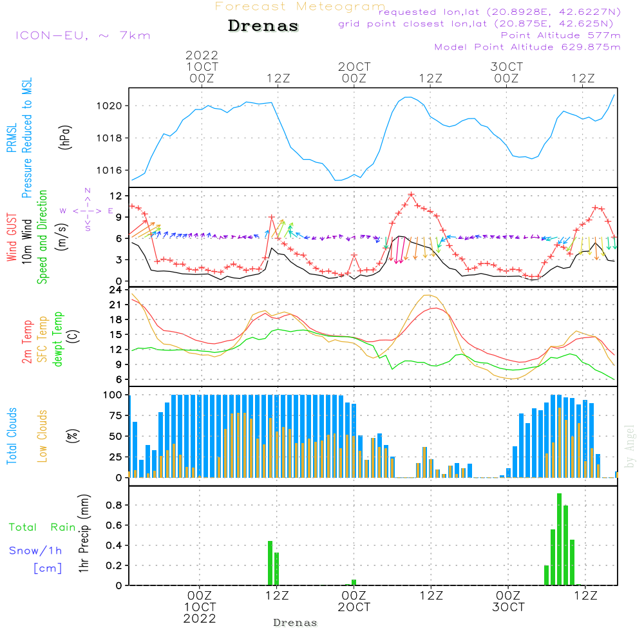Click the '[cm]' snow unit label
This screenshot has width=644, height=644.
click(x=48, y=569)
